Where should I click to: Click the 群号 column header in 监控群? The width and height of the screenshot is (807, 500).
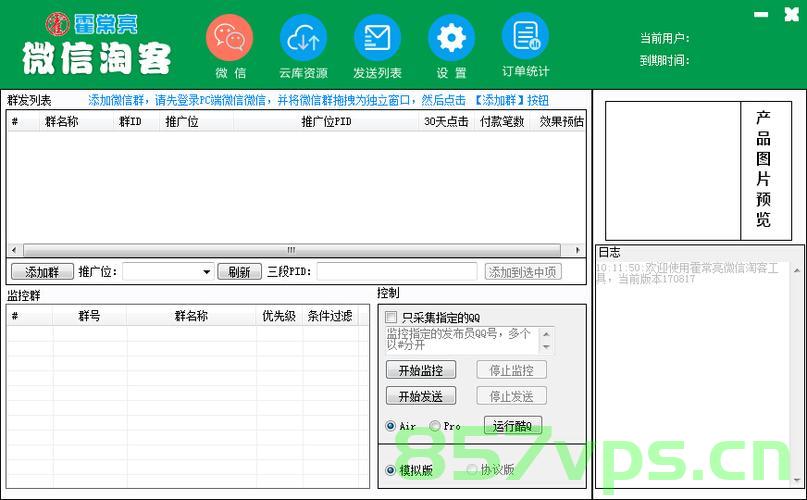[x=90, y=316]
